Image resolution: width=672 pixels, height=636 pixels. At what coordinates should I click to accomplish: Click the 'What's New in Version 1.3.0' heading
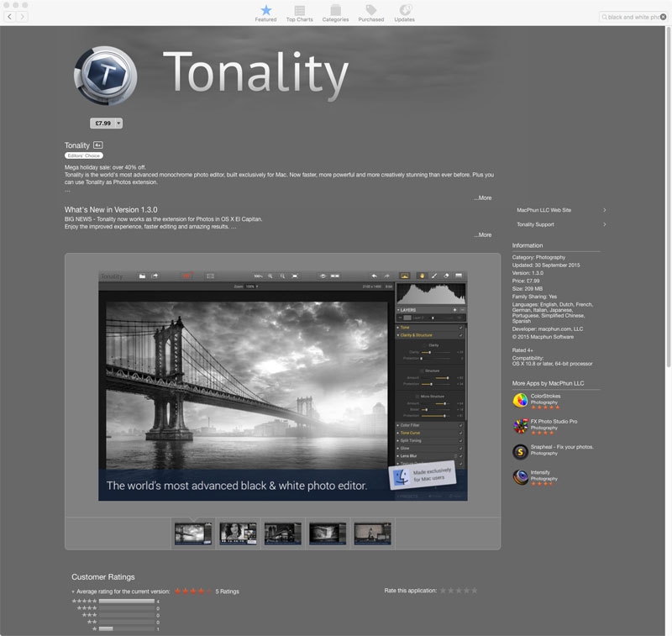point(111,209)
